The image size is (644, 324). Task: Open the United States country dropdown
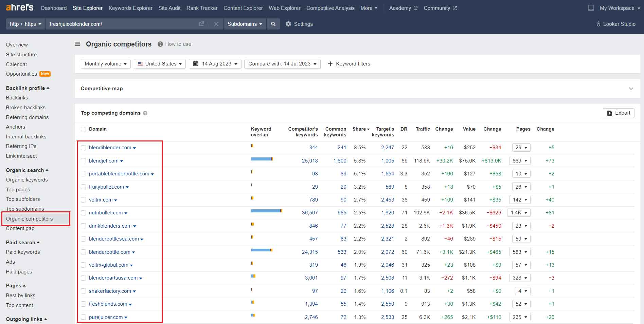(x=160, y=64)
